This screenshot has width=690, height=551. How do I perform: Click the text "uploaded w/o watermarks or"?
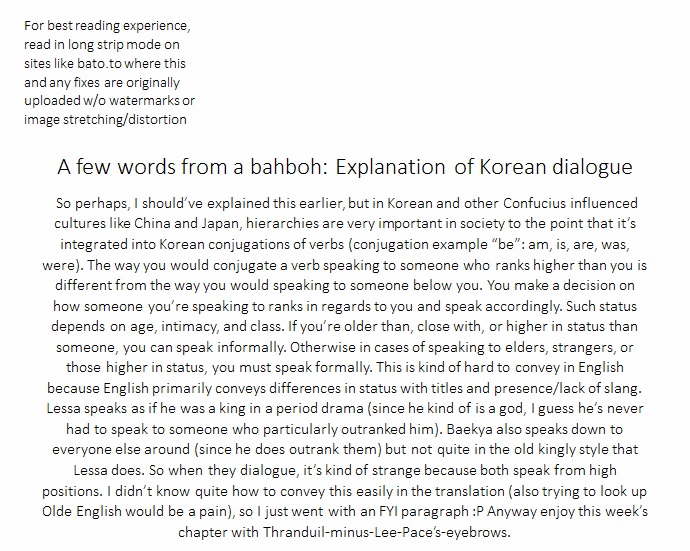[109, 101]
